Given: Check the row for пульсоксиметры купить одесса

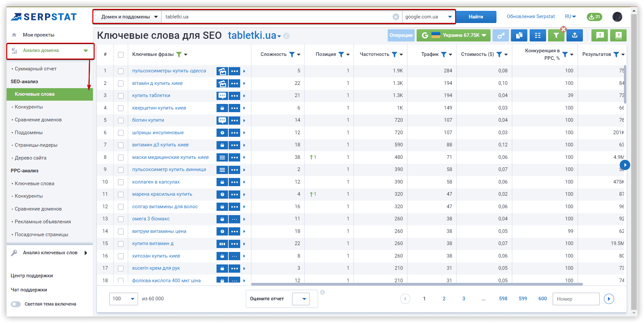Looking at the screenshot, I should click(121, 71).
